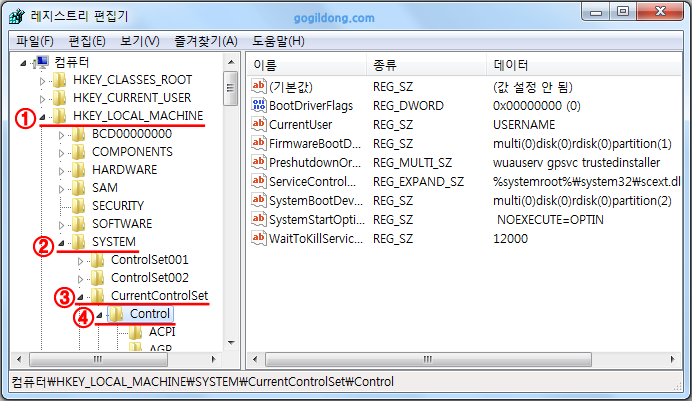Select the WaitToKillServic... value name
Viewport: 692px width, 401px height.
point(316,239)
